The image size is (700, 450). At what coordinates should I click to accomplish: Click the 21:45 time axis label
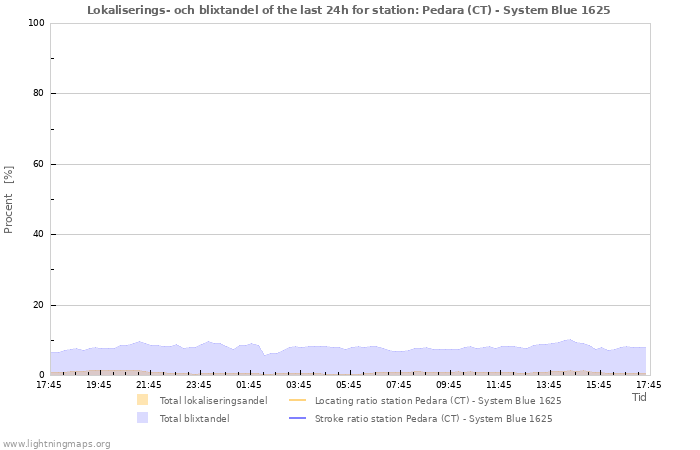[149, 384]
